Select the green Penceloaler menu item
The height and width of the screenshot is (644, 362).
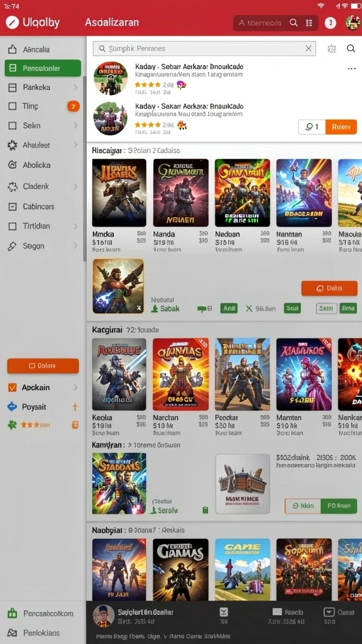point(43,68)
